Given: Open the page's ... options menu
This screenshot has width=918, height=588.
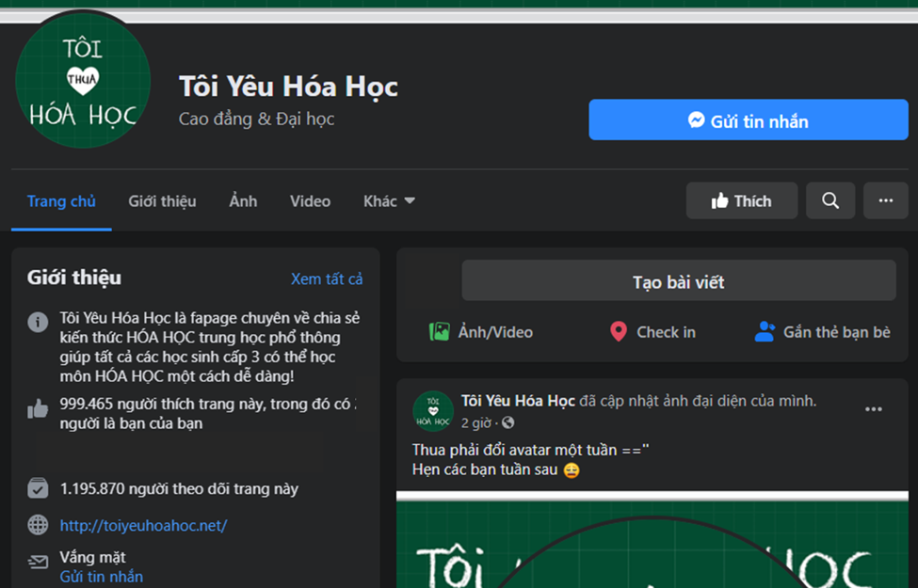Looking at the screenshot, I should point(885,200).
